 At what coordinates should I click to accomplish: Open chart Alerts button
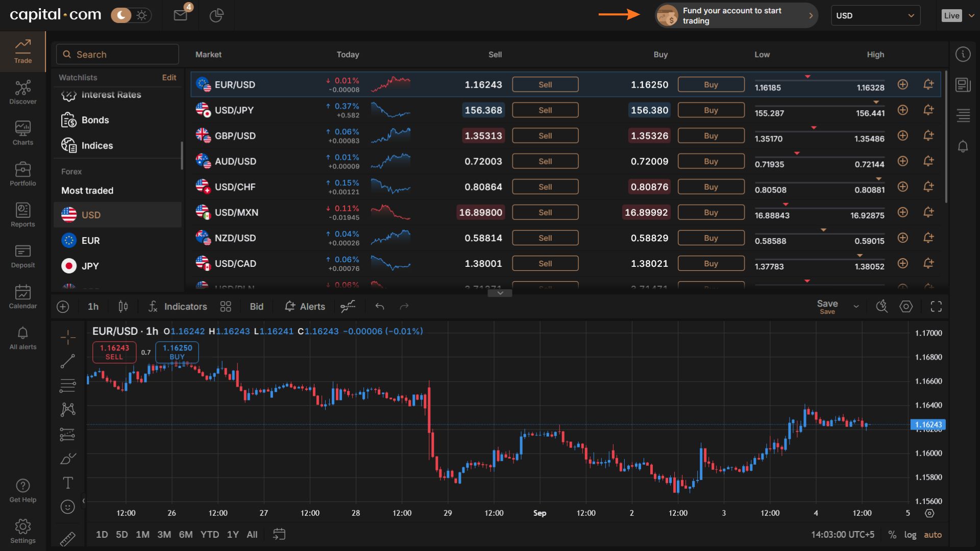pos(305,307)
